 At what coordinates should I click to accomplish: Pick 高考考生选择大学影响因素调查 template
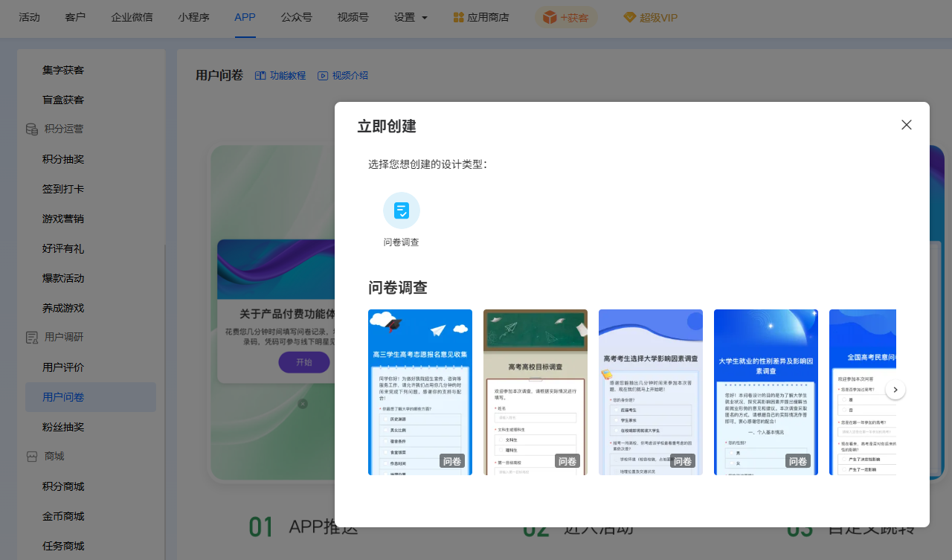pyautogui.click(x=651, y=392)
